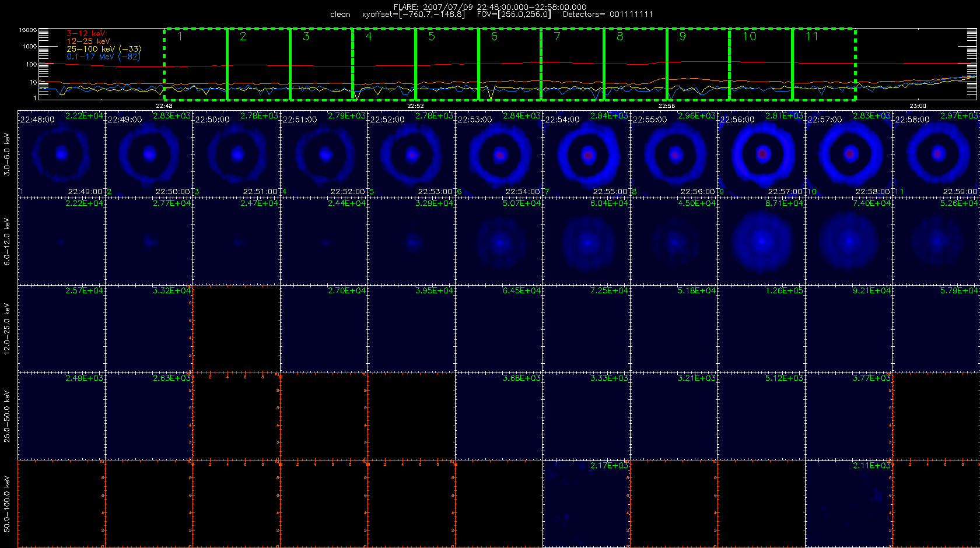Click the xyoffset=[-760.7,-148.8] text
The width and height of the screenshot is (980, 548).
pos(414,15)
